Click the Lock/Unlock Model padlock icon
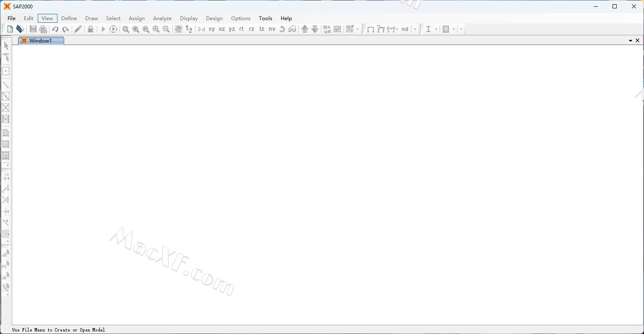The image size is (644, 334). (x=90, y=29)
